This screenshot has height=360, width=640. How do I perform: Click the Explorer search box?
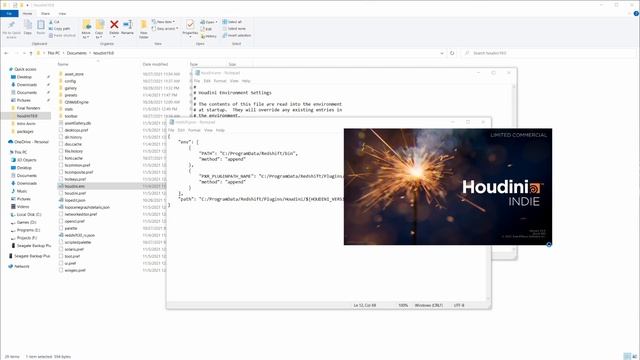click(x=549, y=53)
